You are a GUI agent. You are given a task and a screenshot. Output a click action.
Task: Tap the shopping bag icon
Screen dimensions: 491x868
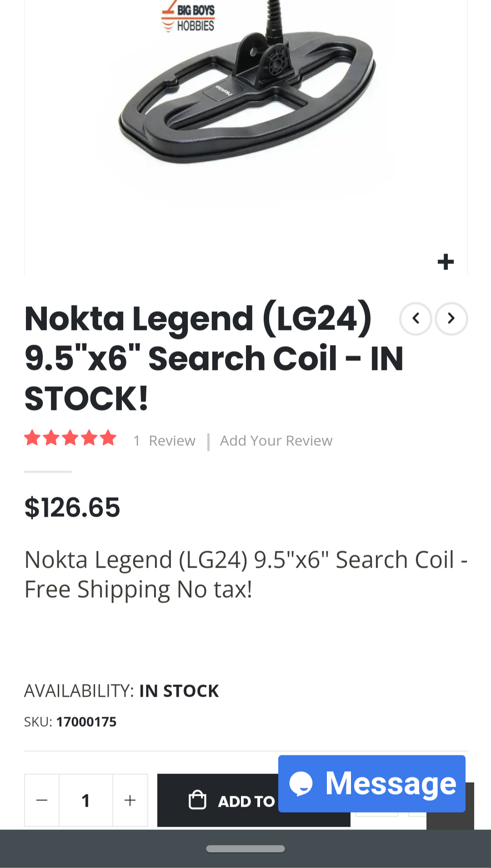pos(197,800)
